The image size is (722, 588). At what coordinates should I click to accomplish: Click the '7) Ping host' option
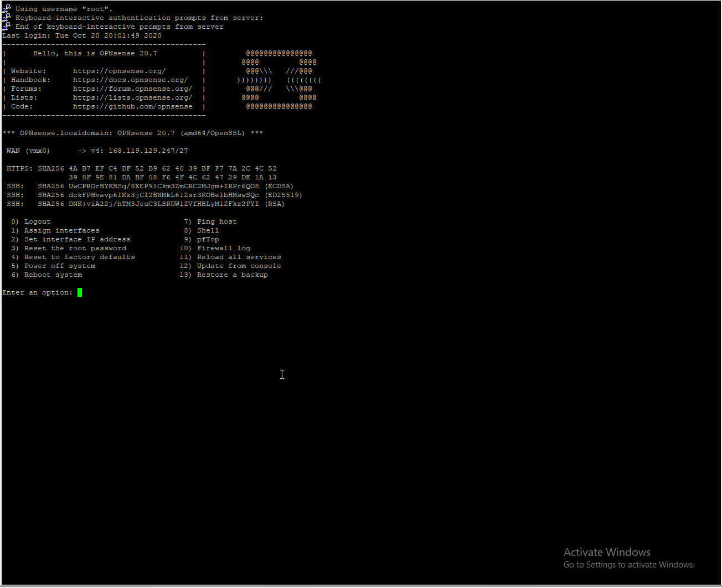(210, 221)
